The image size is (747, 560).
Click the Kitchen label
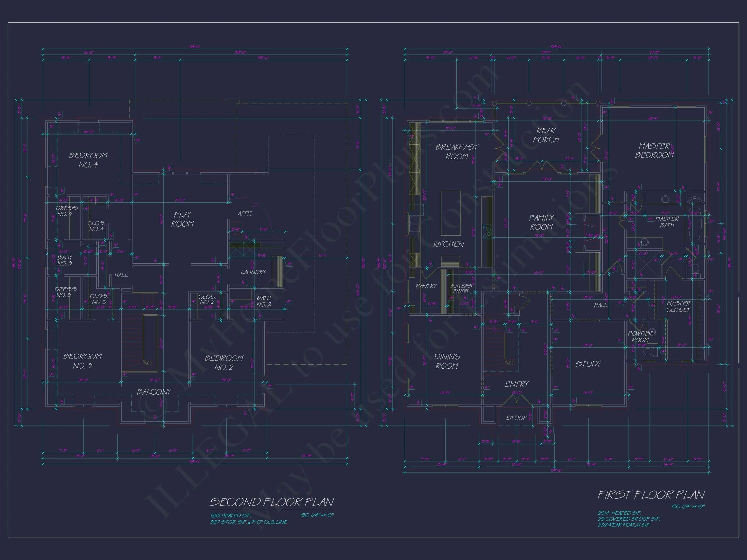click(448, 244)
